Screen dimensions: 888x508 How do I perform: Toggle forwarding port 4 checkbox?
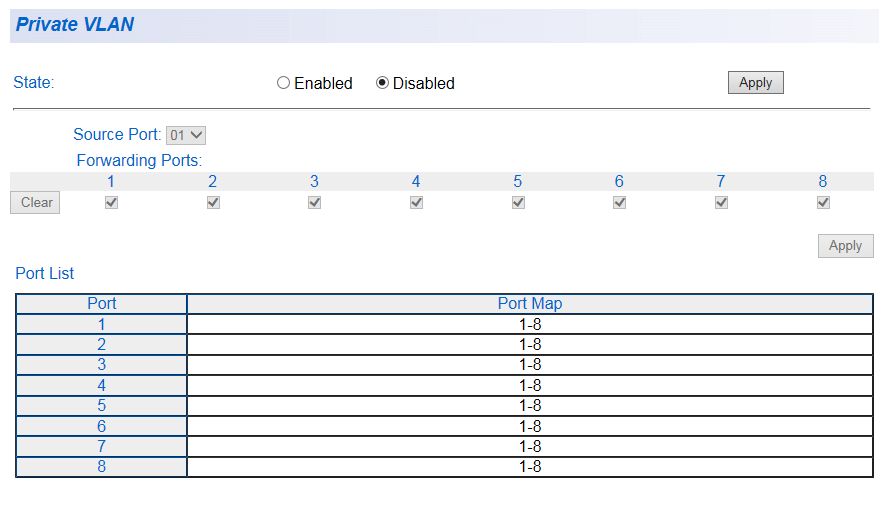(x=416, y=203)
